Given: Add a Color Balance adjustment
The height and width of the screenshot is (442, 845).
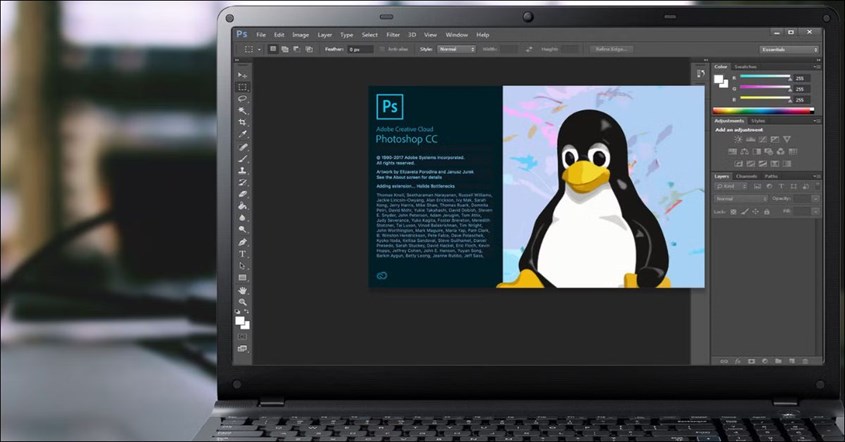Looking at the screenshot, I should [x=744, y=151].
